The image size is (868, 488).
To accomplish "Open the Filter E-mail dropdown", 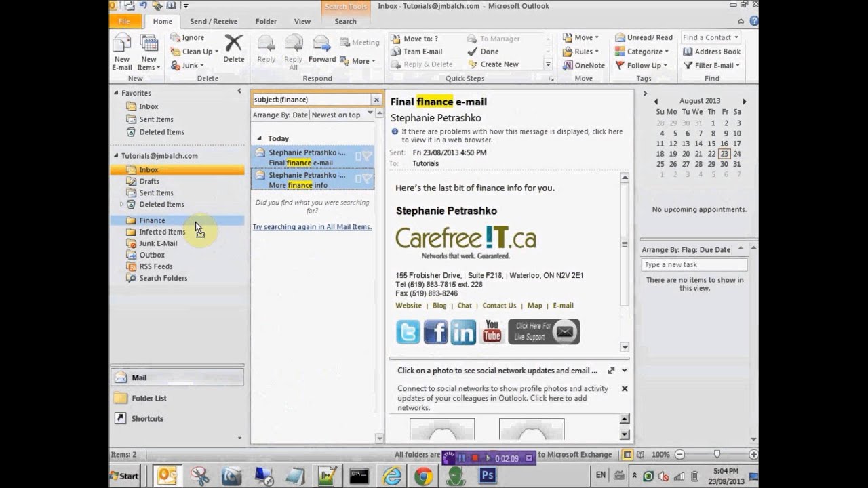I will tap(711, 66).
